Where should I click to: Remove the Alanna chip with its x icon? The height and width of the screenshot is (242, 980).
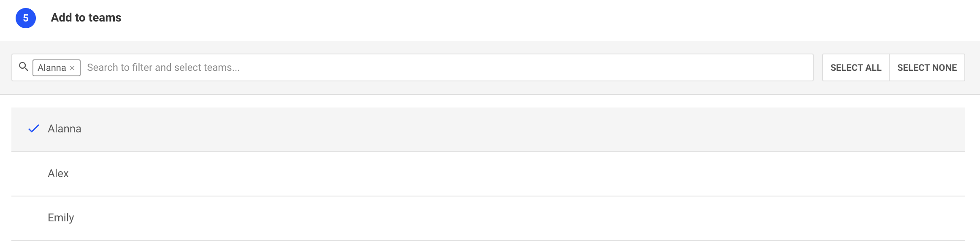pos(72,68)
